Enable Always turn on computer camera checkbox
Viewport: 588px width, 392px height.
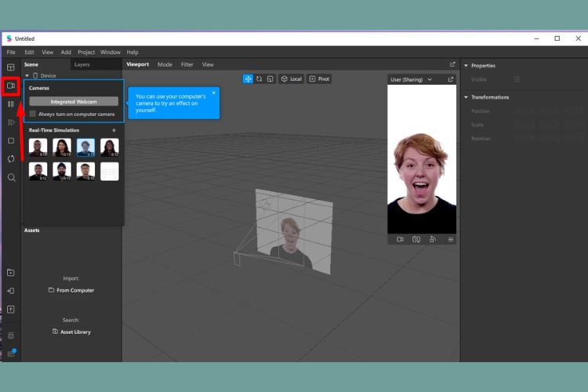pyautogui.click(x=33, y=114)
